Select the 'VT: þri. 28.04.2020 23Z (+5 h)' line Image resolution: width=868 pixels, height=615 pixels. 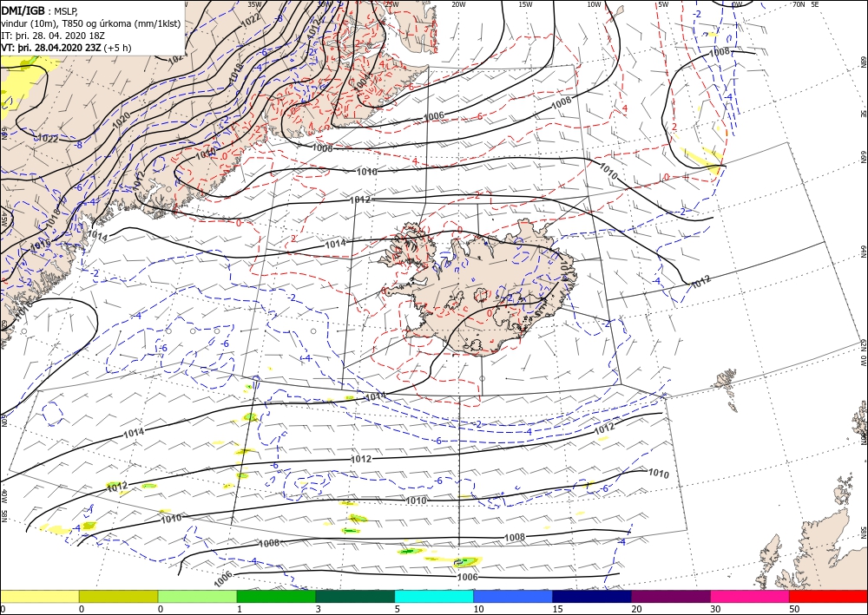point(67,48)
